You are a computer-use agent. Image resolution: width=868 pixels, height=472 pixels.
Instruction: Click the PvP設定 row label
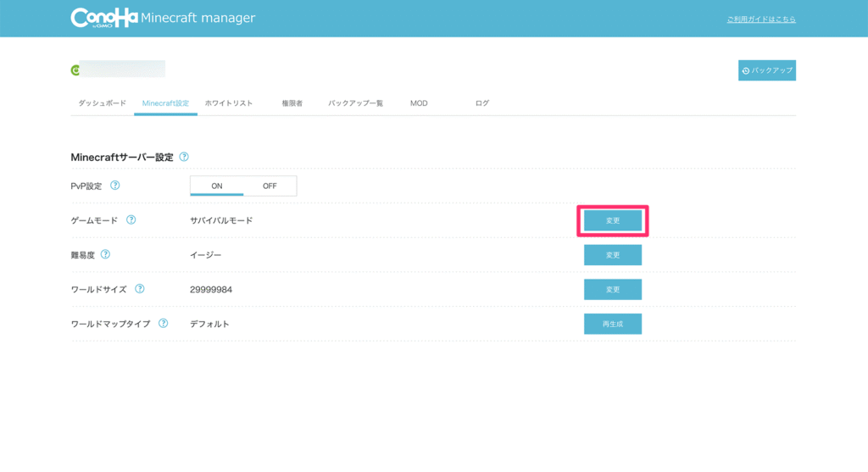click(x=86, y=186)
